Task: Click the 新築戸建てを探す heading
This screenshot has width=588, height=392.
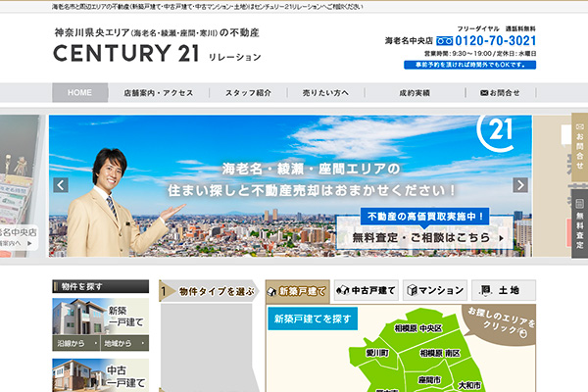Action: pyautogui.click(x=313, y=318)
